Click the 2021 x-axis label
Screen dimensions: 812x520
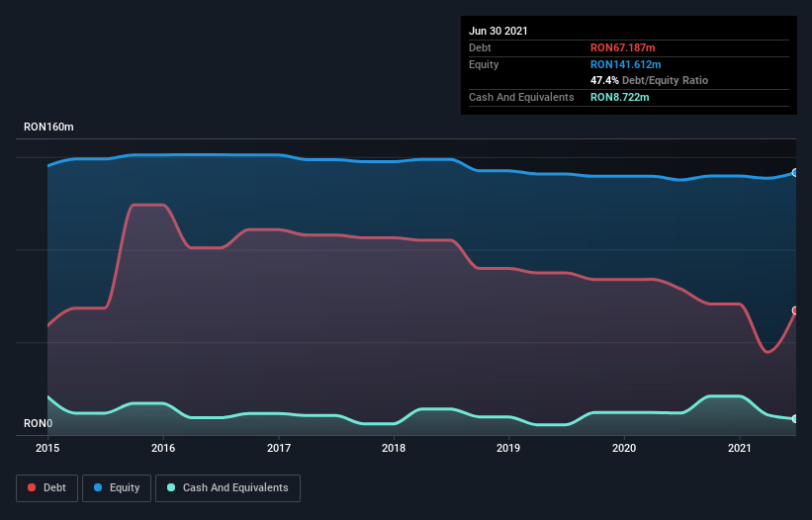click(740, 448)
